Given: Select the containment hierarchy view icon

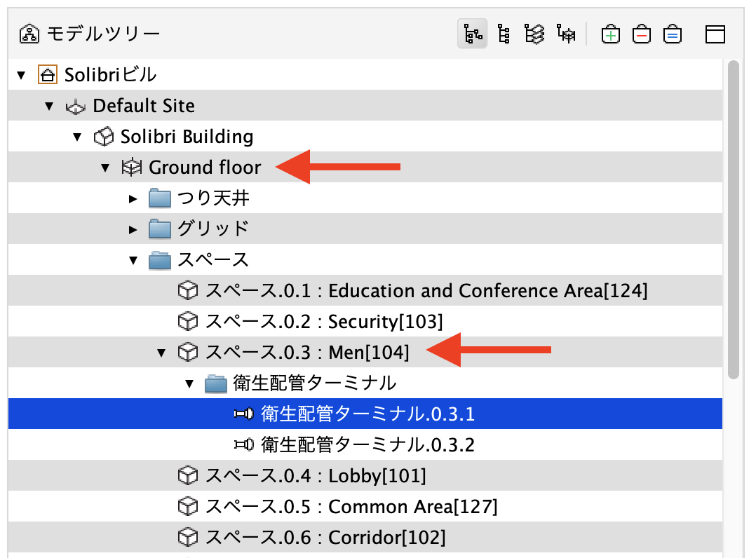Looking at the screenshot, I should point(473,34).
